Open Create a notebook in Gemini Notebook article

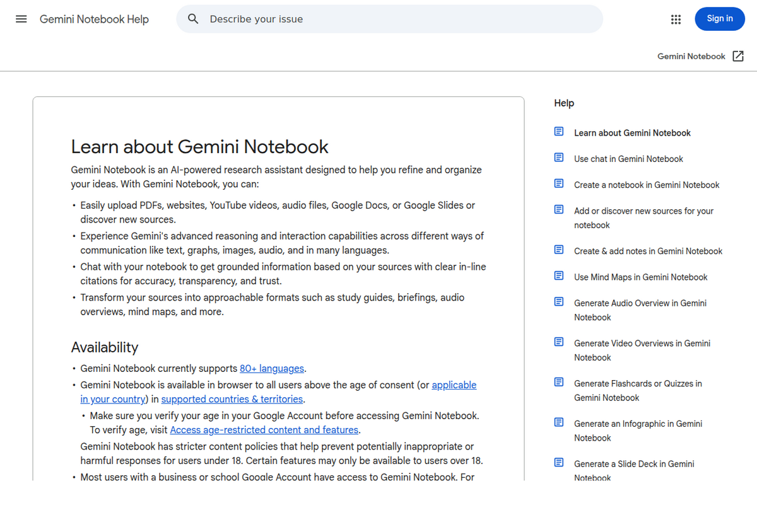tap(647, 185)
